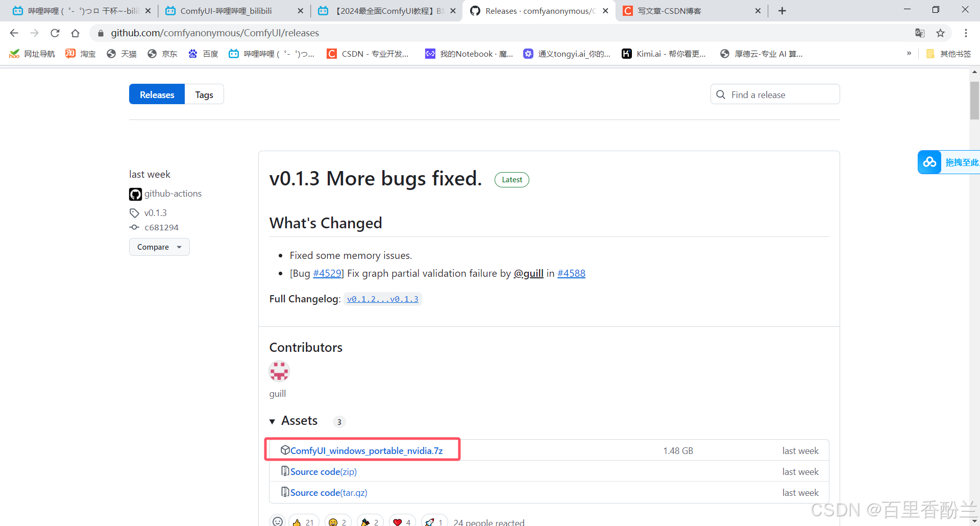Switch to the 2024最全面ComfyUI教程 tab

coord(386,11)
